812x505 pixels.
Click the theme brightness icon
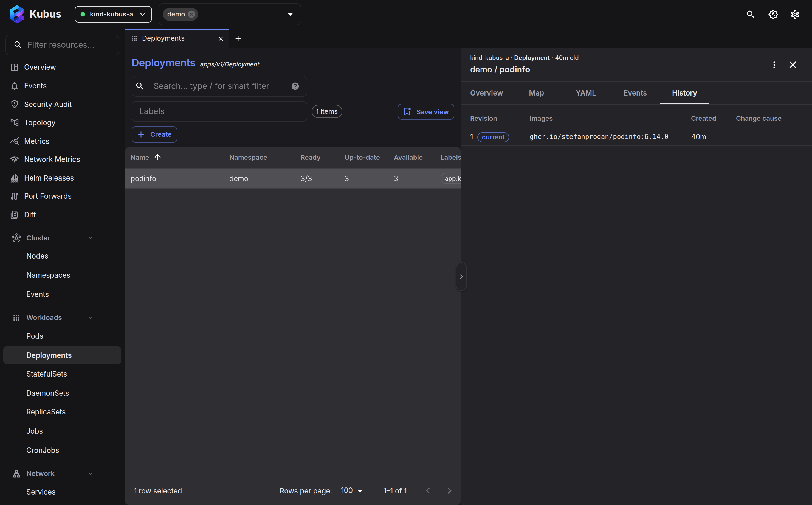(773, 14)
